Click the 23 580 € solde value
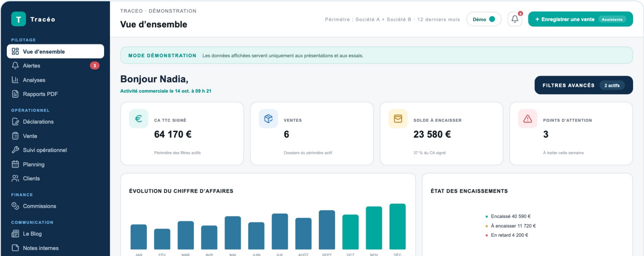The height and width of the screenshot is (256, 644). click(432, 134)
